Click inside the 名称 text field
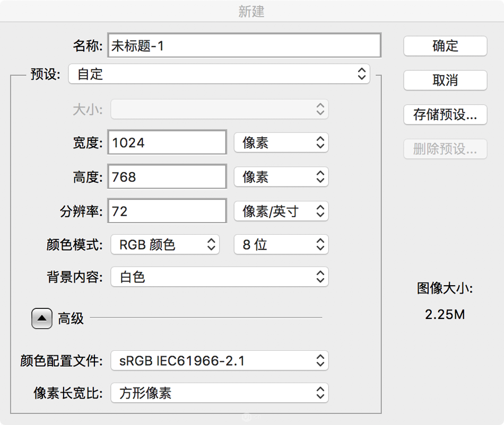Viewport: 504px width, 425px height. tap(244, 45)
